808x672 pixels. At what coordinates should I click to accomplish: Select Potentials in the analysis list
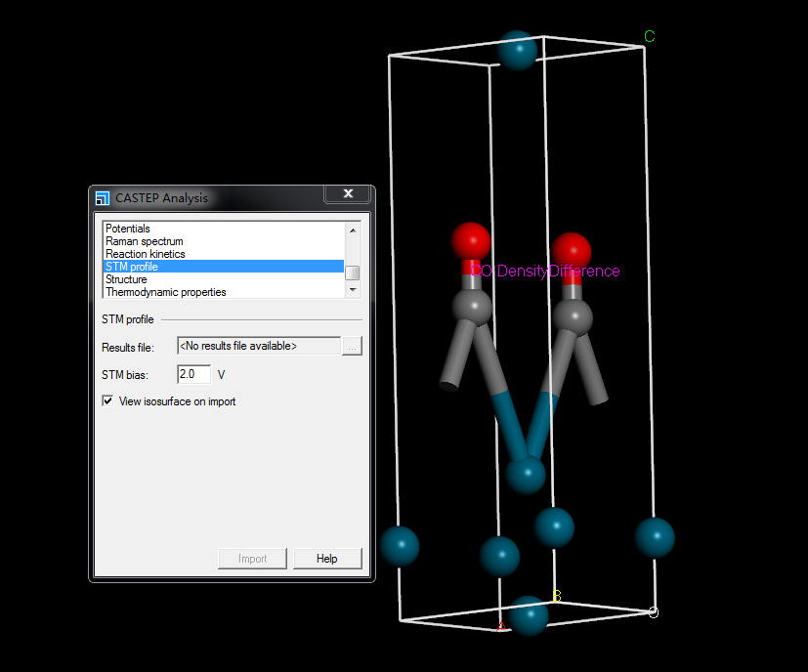click(224, 229)
